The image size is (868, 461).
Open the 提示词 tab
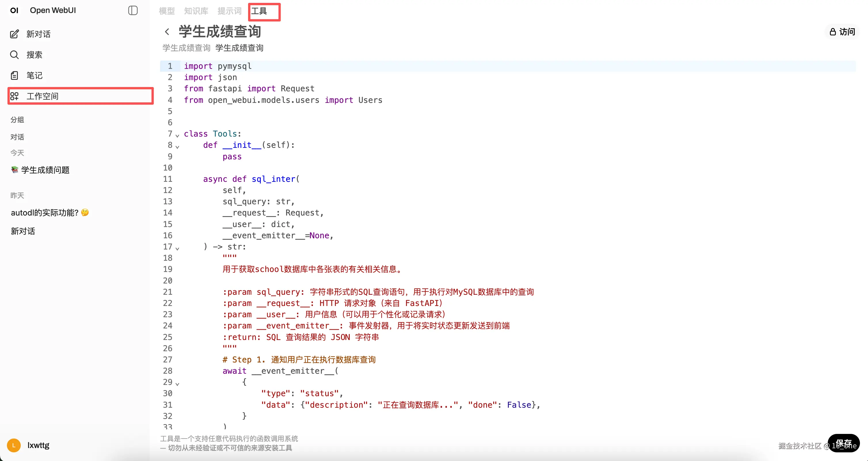(229, 11)
